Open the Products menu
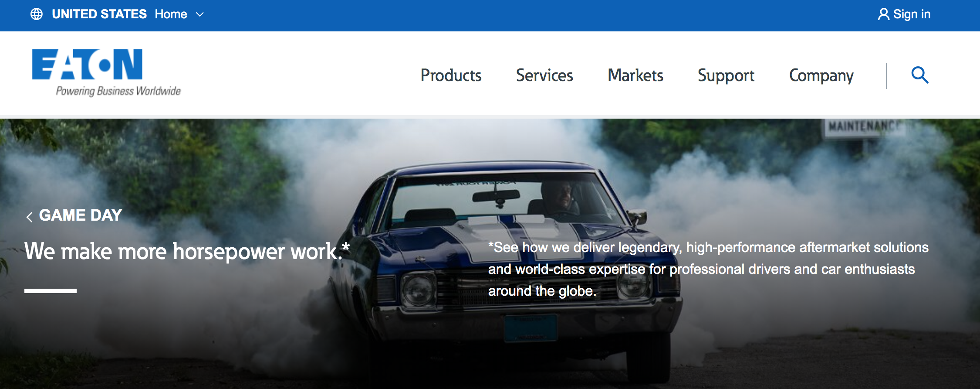 point(451,75)
